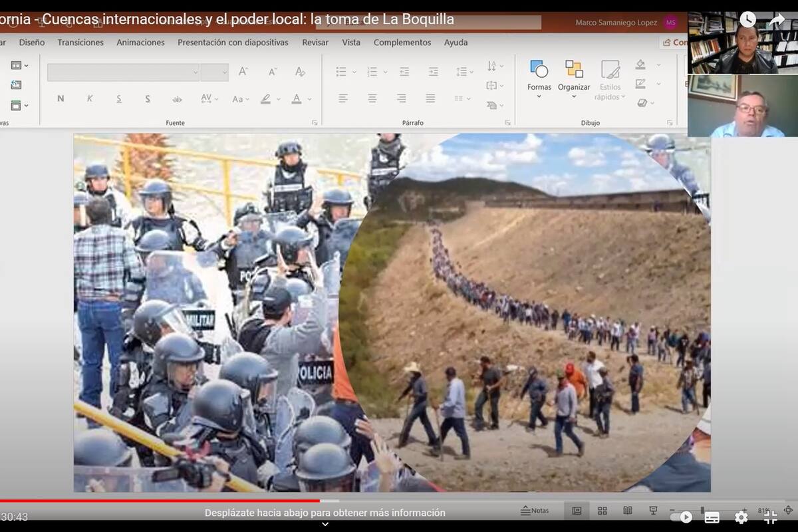Decrease font size with the small A icon
The image size is (798, 532).
[273, 71]
